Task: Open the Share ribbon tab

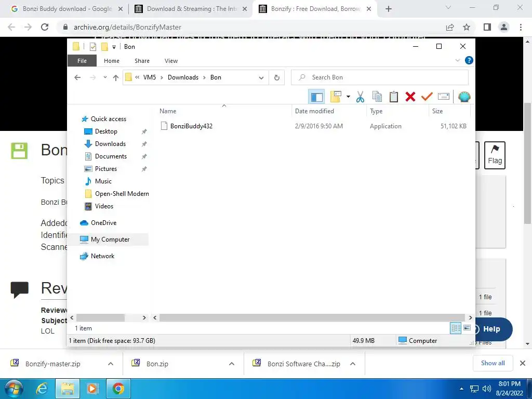Action: (142, 61)
